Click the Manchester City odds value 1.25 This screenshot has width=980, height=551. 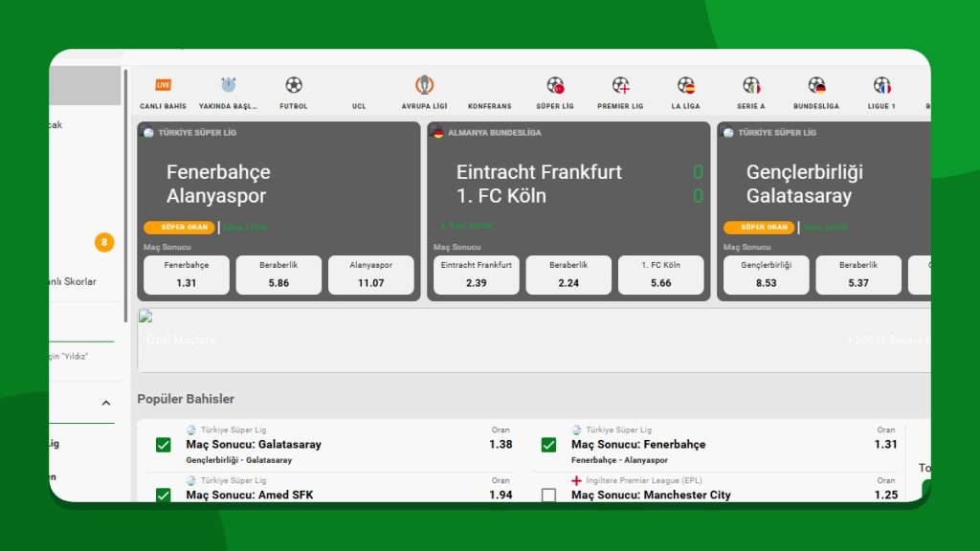pos(885,495)
